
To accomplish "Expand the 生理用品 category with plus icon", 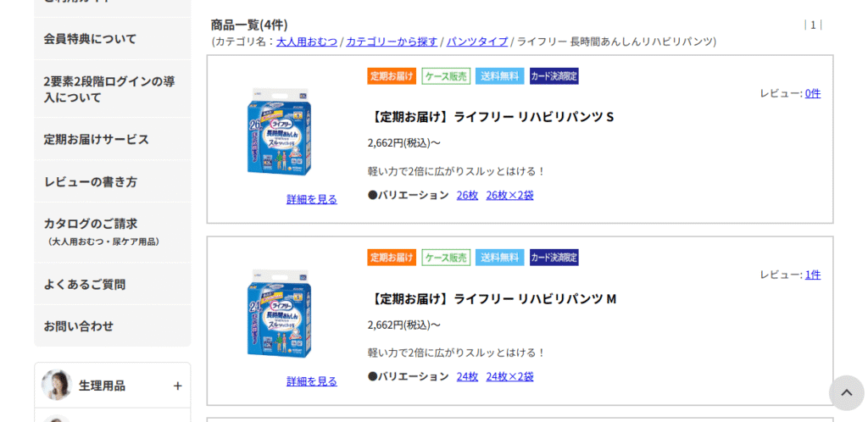I will [177, 386].
